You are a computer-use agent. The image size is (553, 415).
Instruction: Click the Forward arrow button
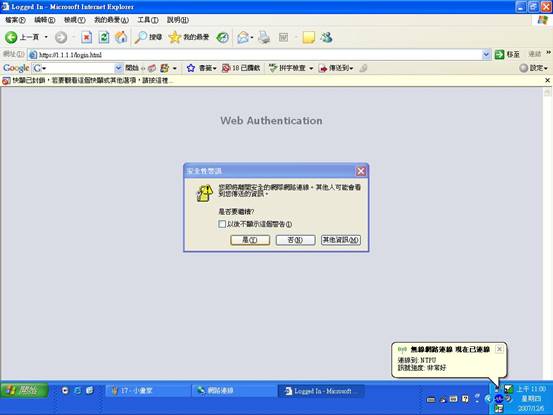[61, 37]
